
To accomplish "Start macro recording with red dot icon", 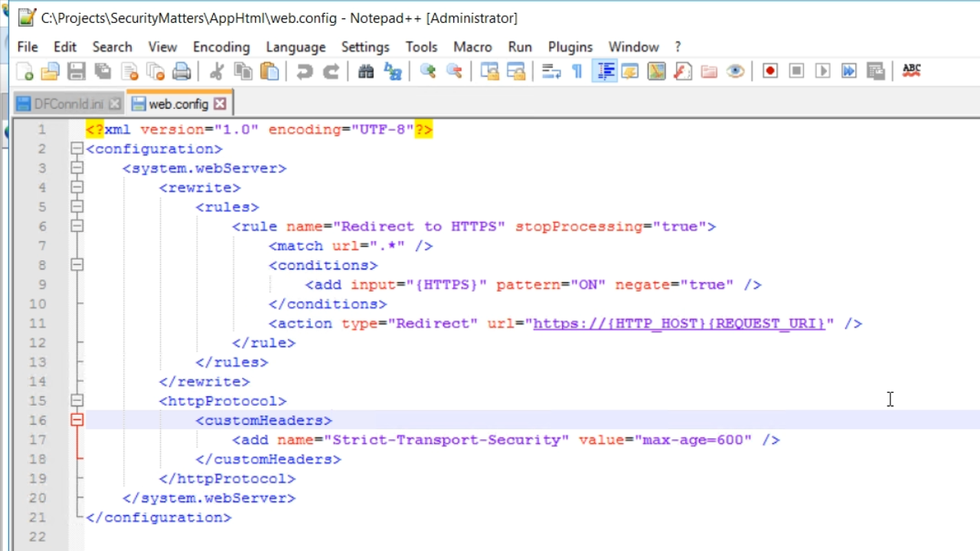I will click(770, 71).
